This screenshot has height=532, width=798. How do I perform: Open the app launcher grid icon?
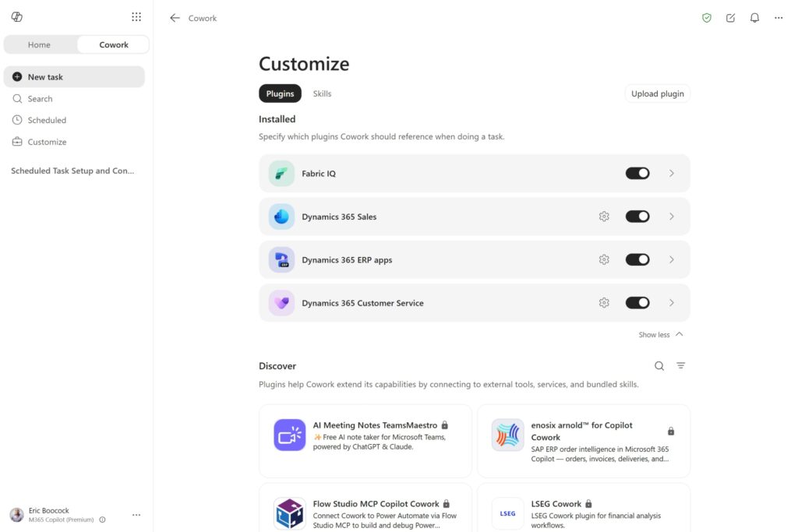[136, 17]
